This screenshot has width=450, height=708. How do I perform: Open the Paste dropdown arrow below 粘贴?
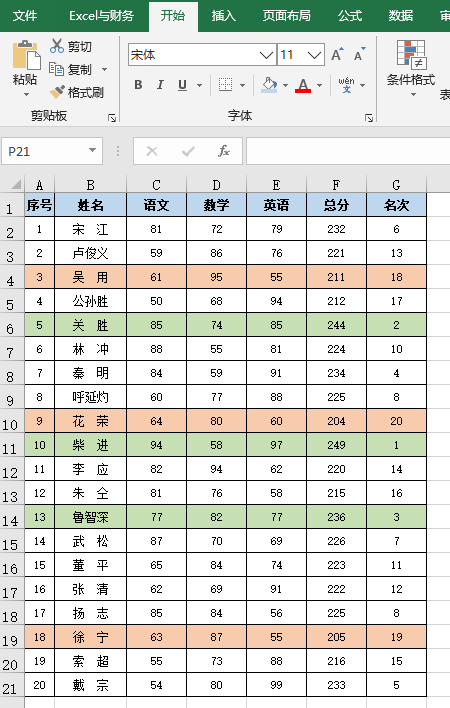click(26, 94)
